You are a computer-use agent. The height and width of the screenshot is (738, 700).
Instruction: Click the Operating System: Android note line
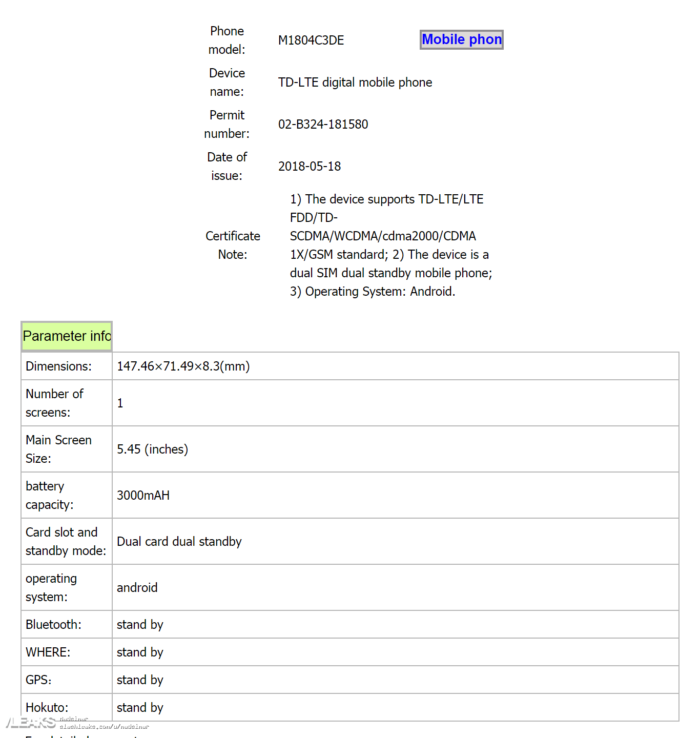tap(373, 292)
